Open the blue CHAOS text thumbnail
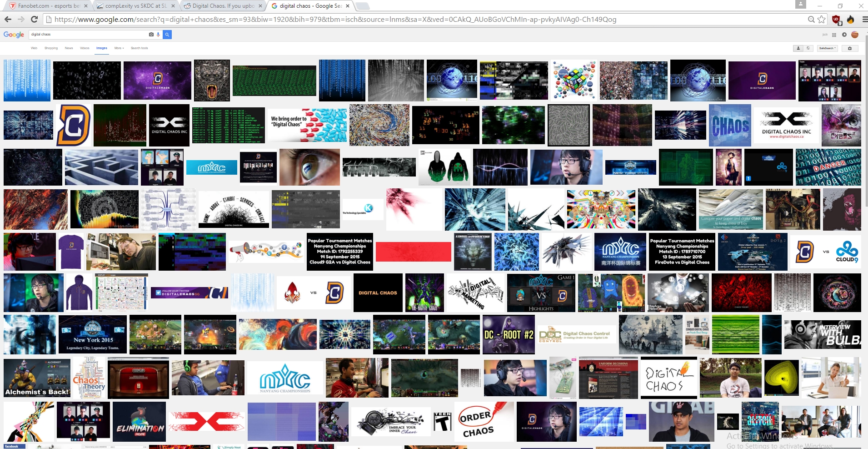This screenshot has width=868, height=449. click(730, 125)
